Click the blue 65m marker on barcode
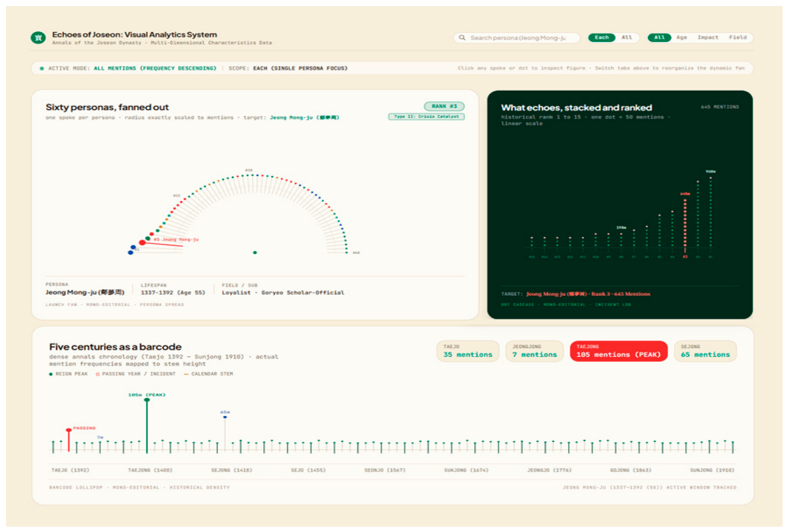Image resolution: width=788 pixels, height=532 pixels. (225, 417)
